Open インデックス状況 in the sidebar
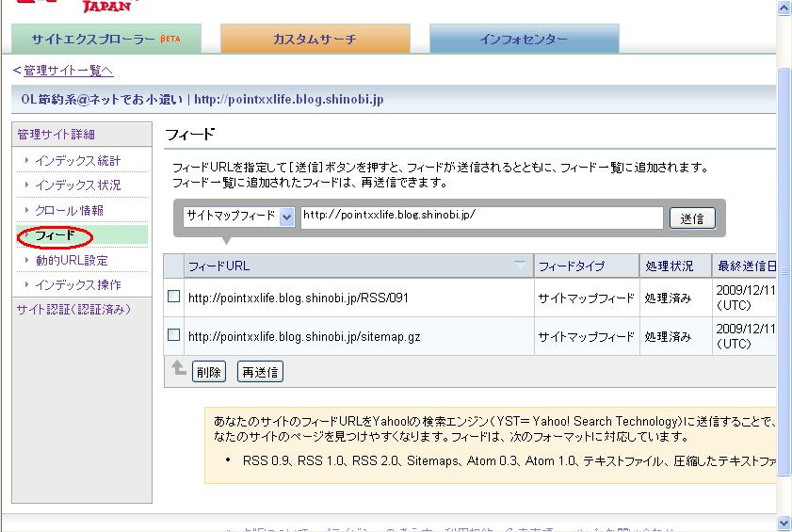The width and height of the screenshot is (792, 532). (78, 185)
